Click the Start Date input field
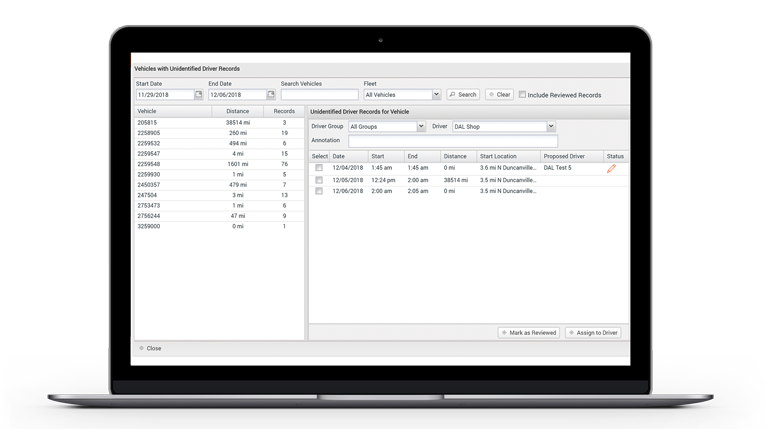Viewport: 770px width, 429px height. [x=165, y=94]
